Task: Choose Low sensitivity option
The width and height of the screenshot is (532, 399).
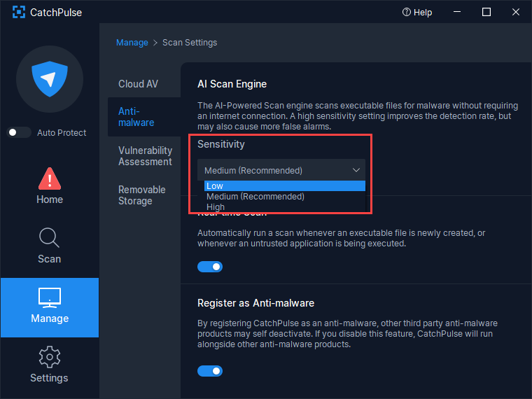Action: 215,186
